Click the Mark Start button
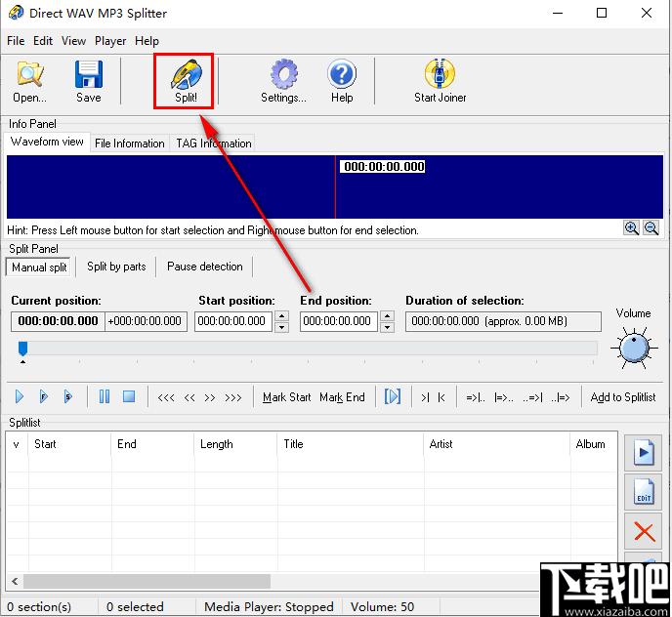This screenshot has height=617, width=672. tap(287, 397)
